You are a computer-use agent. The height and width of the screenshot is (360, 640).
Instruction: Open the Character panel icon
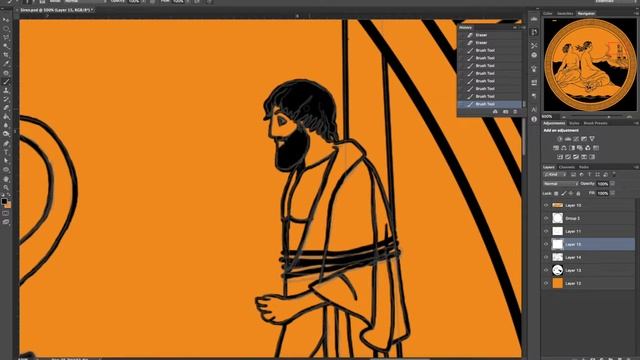pos(534,109)
